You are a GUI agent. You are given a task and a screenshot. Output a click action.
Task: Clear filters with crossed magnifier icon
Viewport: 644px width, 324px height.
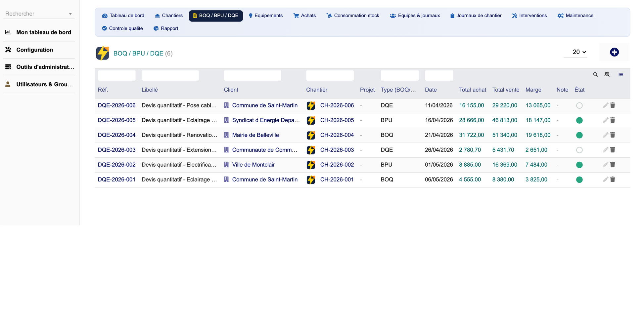[x=607, y=74]
